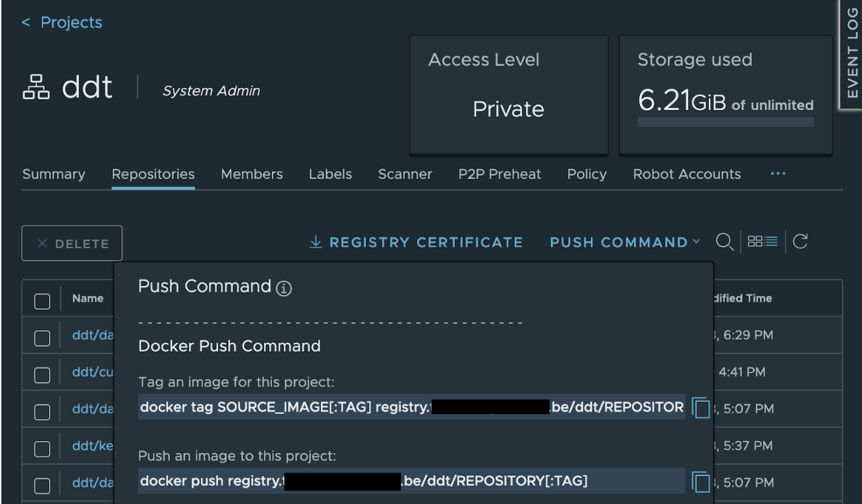This screenshot has width=862, height=504.
Task: Select the checkbox for ddt/ke repository row
Action: (42, 448)
